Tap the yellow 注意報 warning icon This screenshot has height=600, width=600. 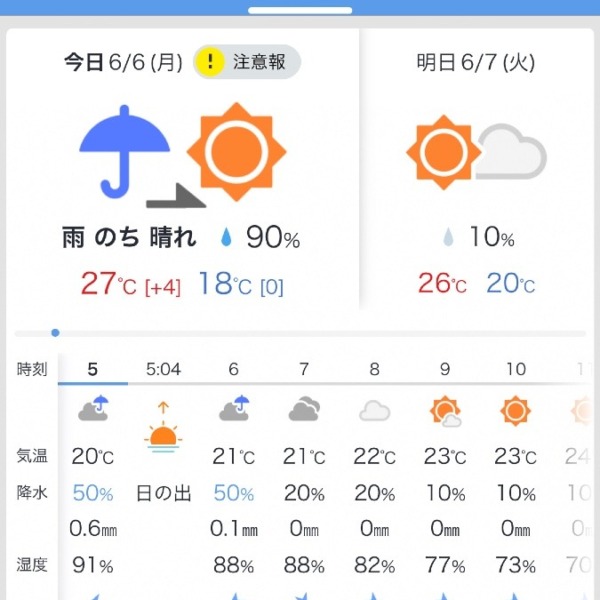[x=209, y=62]
